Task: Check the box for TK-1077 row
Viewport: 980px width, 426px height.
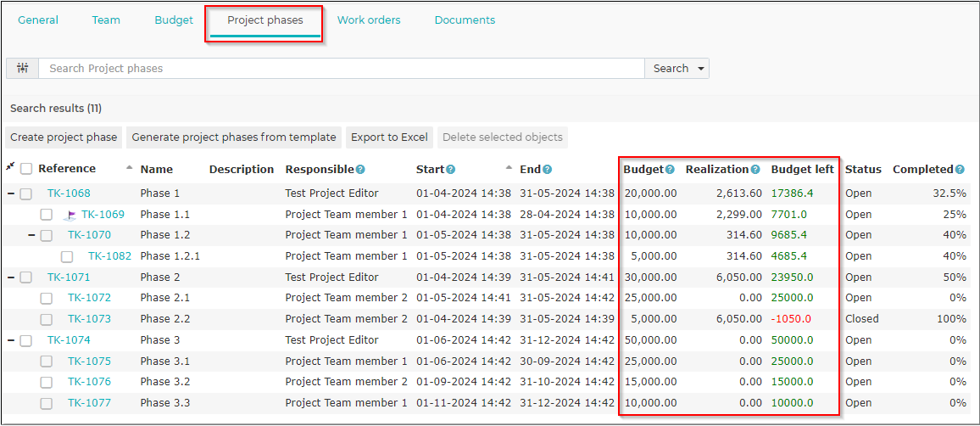Action: click(x=47, y=403)
